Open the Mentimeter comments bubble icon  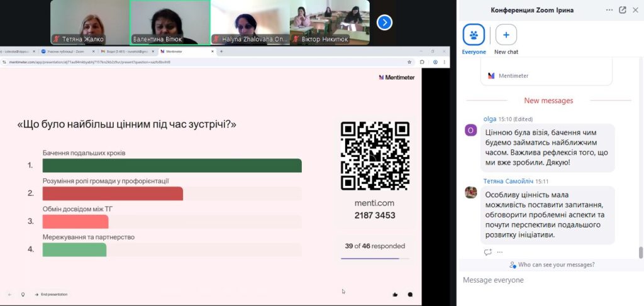410,294
